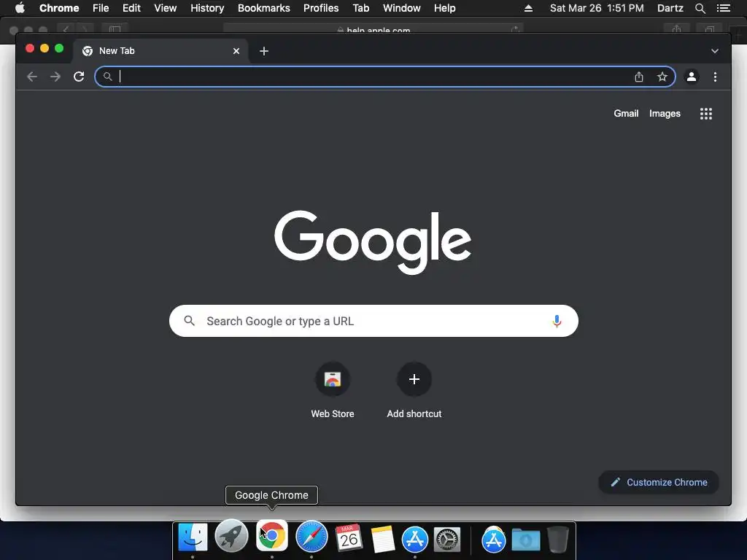Click the Add shortcut label

(414, 414)
